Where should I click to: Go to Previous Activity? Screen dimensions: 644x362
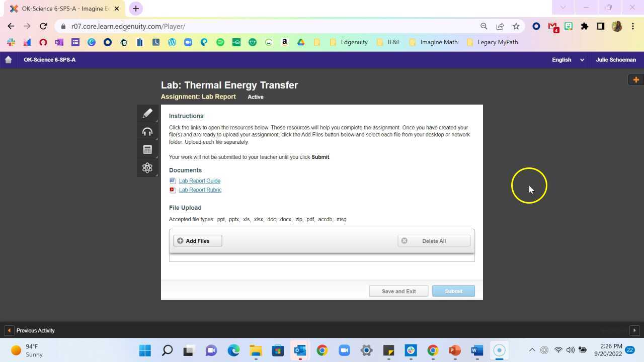30,330
